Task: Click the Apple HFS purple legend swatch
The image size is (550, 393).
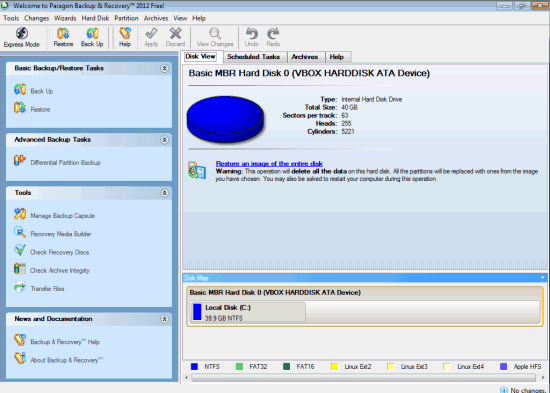Action: 503,367
